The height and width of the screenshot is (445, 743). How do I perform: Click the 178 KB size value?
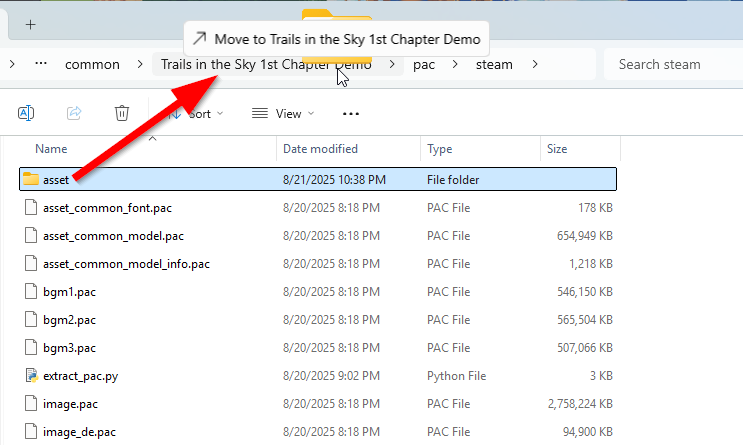tap(595, 208)
